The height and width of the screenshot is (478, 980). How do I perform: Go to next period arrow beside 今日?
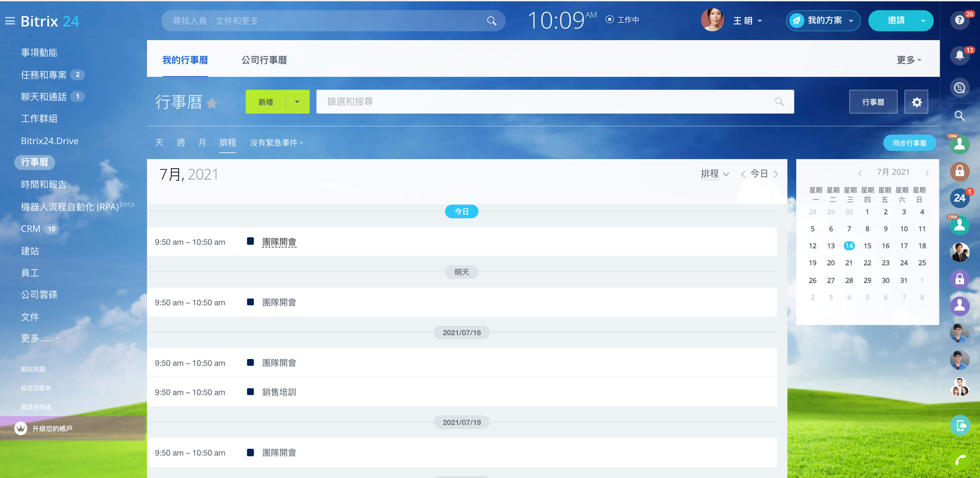point(776,174)
